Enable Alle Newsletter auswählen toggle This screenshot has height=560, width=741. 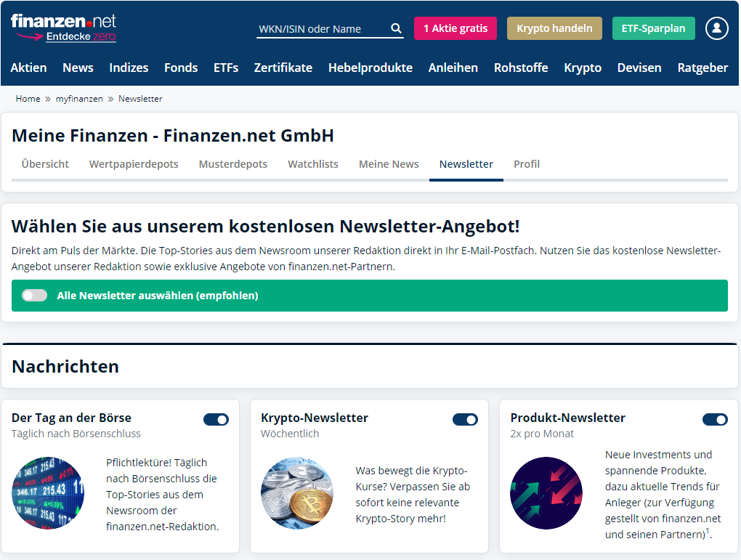pyautogui.click(x=34, y=296)
